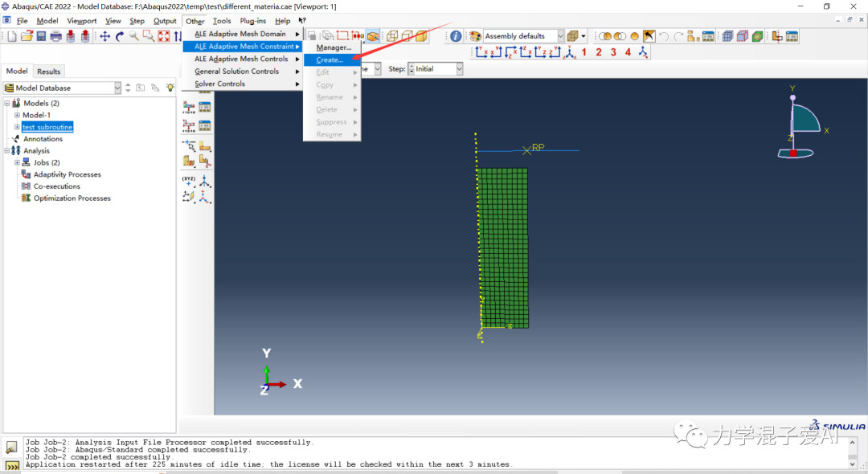Click the Create Datum Point (XYZ) tool
Image resolution: width=868 pixels, height=474 pixels.
pos(189,181)
